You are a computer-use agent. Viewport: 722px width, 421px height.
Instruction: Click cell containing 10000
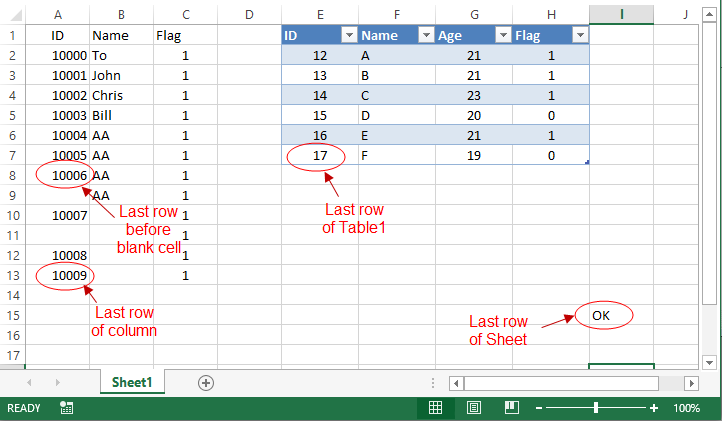click(58, 55)
